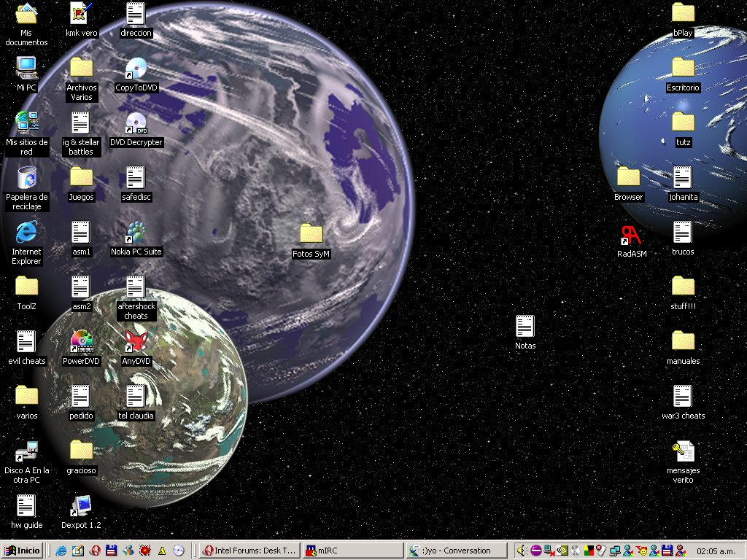Viewport: 747px width, 560px height.
Task: Click the Internet Explorer quick launch icon
Action: coord(61,551)
